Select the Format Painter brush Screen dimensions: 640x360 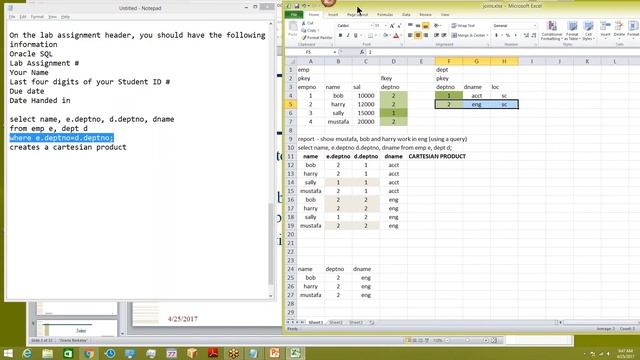pos(317,38)
